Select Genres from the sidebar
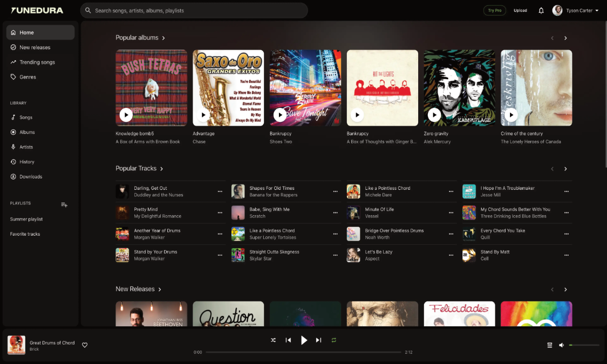Screen dimensions: 607x364 tap(28, 77)
